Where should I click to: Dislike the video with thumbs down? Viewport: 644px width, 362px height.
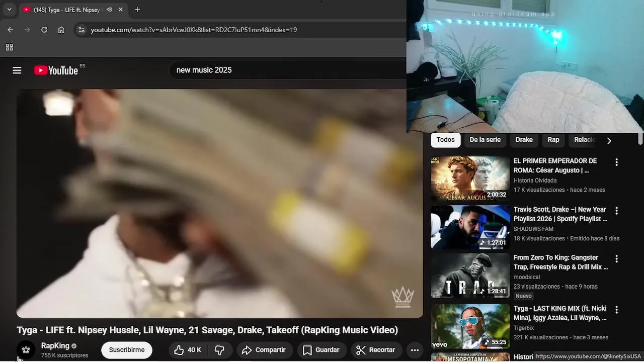[220, 350]
